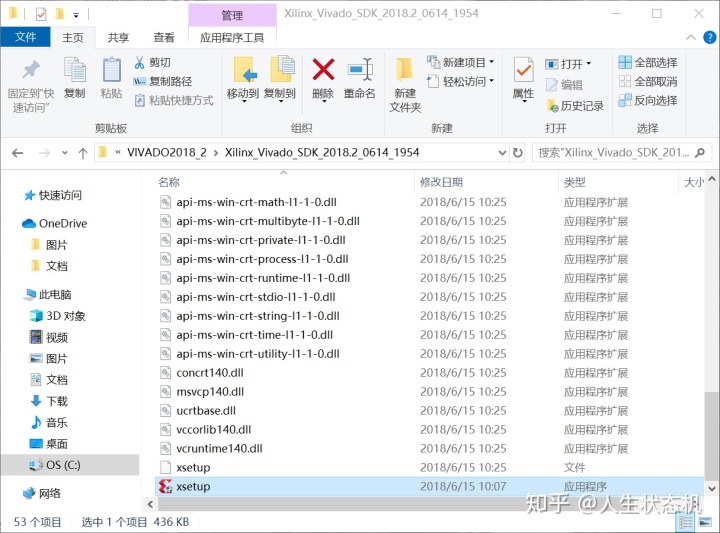
Task: Click the search magnifier icon
Action: [700, 152]
